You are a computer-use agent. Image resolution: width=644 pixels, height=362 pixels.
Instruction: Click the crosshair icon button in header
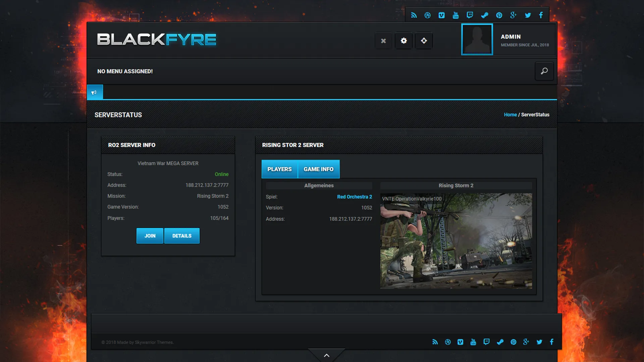[x=424, y=41]
